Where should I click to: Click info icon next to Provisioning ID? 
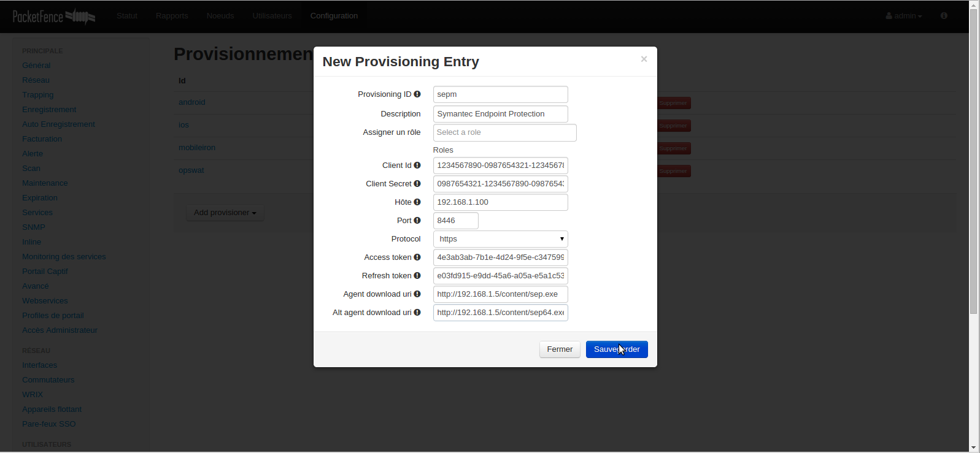coord(417,94)
